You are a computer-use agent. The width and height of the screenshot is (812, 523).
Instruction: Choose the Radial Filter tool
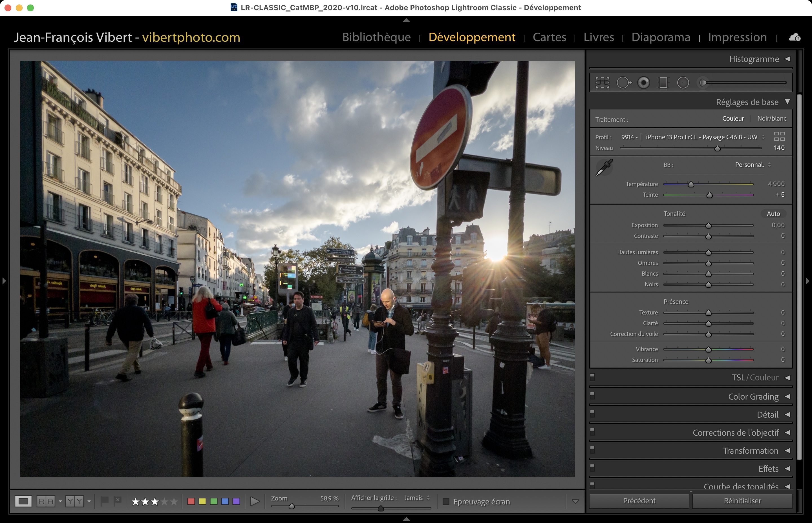(683, 83)
